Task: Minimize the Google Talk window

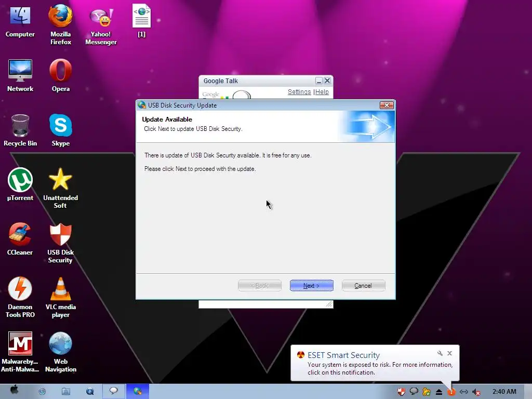Action: [x=318, y=81]
